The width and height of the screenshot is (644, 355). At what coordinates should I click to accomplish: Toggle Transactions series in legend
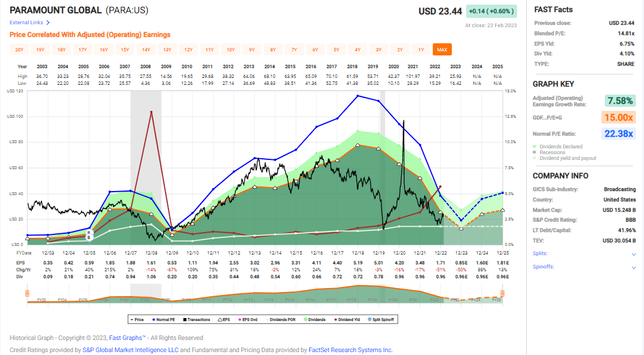(x=197, y=320)
